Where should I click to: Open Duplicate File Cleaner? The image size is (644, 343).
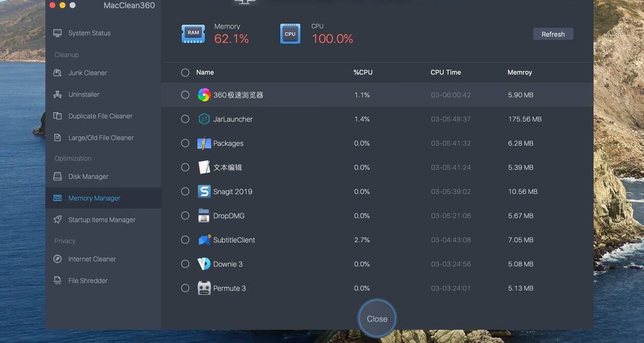click(100, 116)
